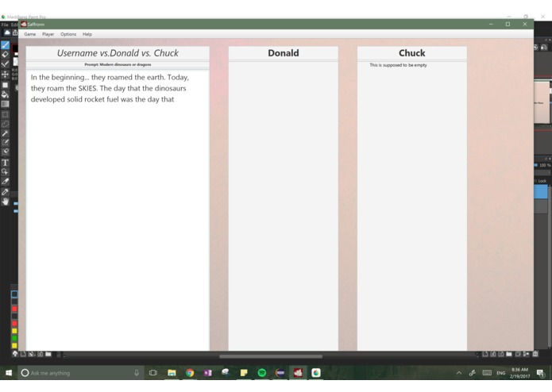The image size is (552, 392).
Task: Click the 'Chuck' panel heading
Action: click(x=412, y=53)
